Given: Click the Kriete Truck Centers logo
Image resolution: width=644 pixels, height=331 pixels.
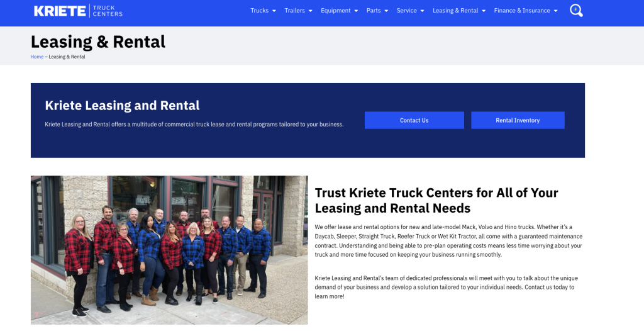Looking at the screenshot, I should tap(78, 11).
